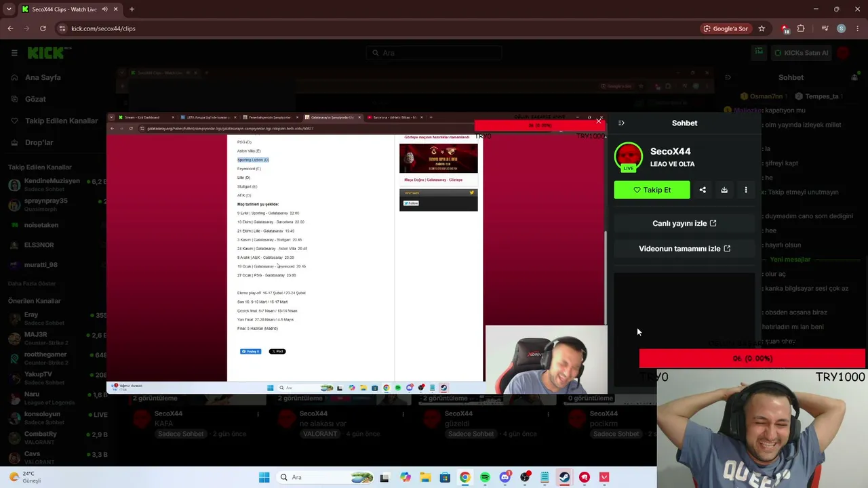Expand Daha Fazla Göster in sidebar
The height and width of the screenshot is (488, 868).
pyautogui.click(x=32, y=283)
